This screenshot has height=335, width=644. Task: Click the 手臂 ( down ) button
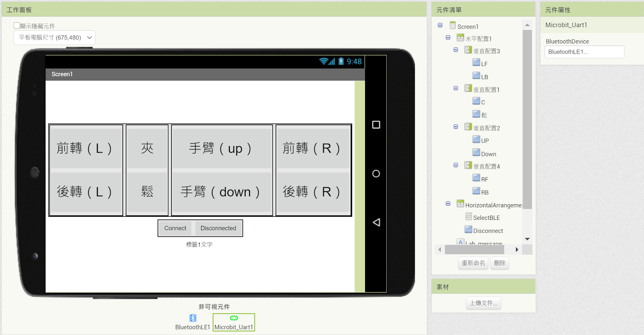point(222,192)
